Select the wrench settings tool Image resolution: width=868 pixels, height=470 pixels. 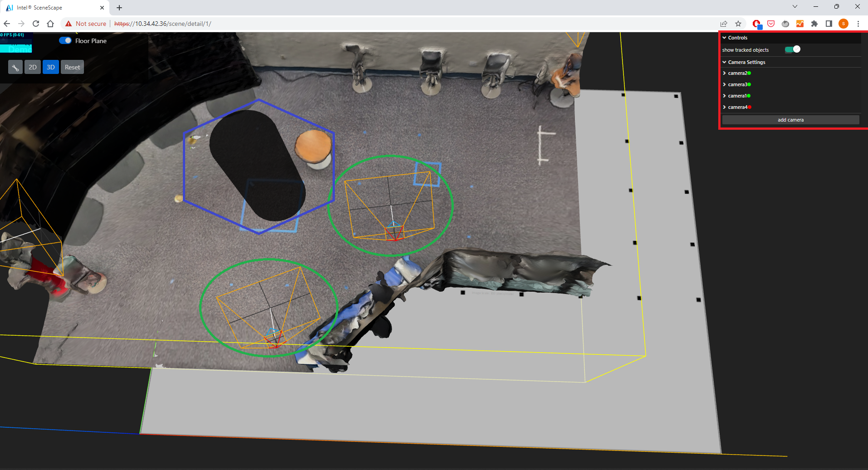15,67
